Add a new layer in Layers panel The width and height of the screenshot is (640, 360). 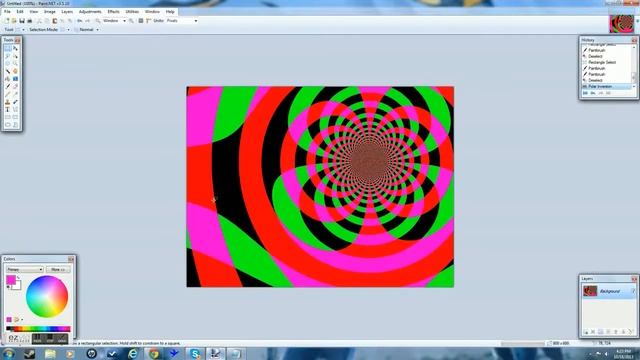click(x=587, y=332)
